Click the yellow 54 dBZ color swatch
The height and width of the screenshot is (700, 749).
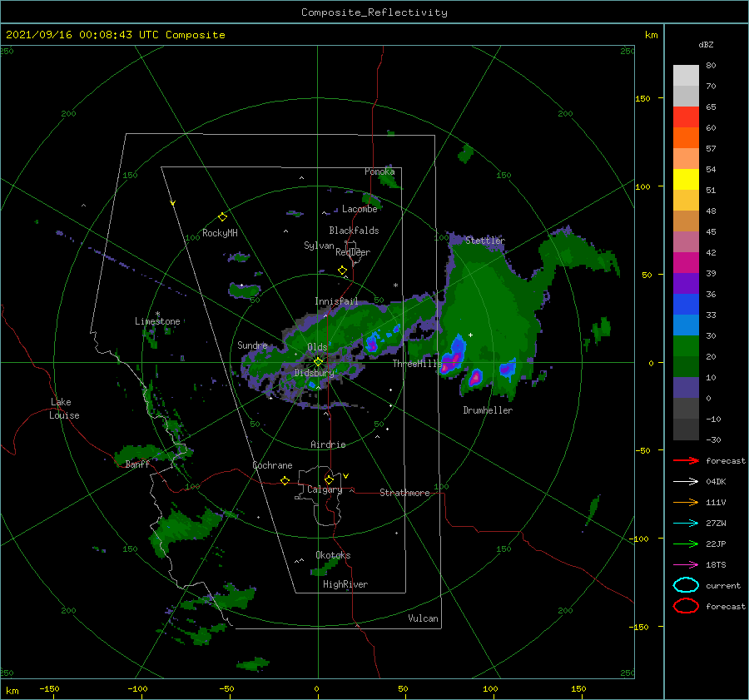[x=686, y=179]
